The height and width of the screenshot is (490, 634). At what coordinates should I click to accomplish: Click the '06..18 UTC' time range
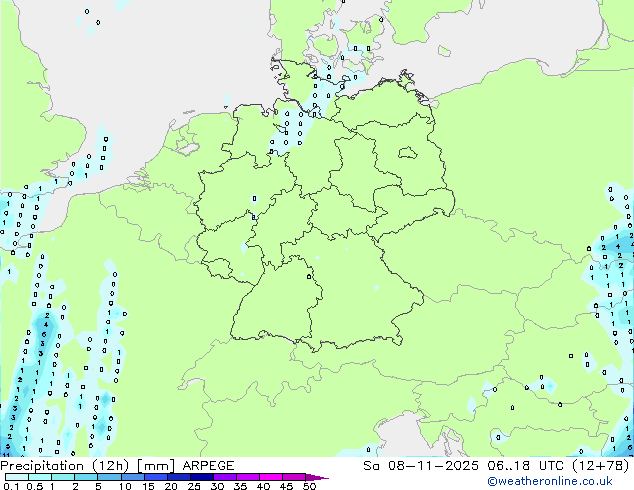coord(525,466)
